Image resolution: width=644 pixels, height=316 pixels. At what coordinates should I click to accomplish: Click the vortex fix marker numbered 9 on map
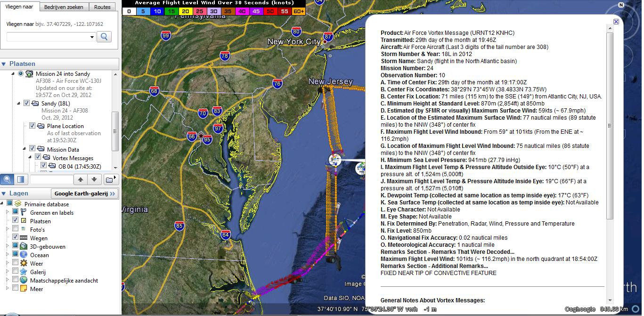point(334,159)
